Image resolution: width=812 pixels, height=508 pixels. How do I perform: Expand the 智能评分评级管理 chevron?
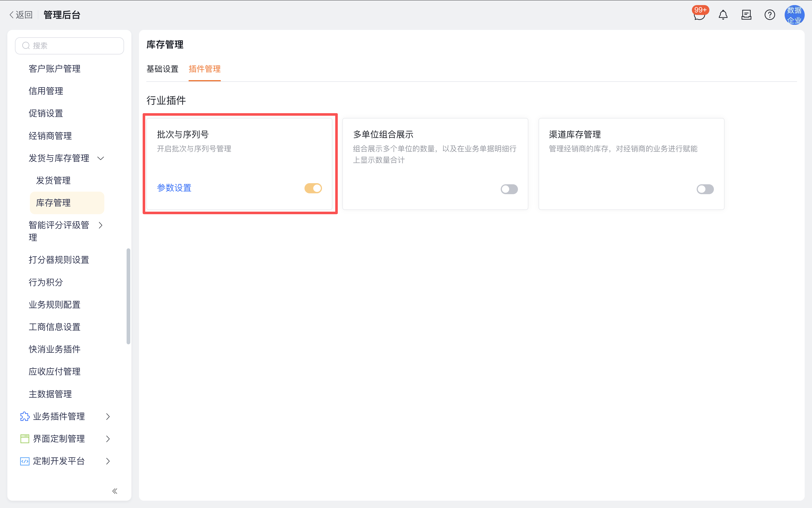[101, 225]
